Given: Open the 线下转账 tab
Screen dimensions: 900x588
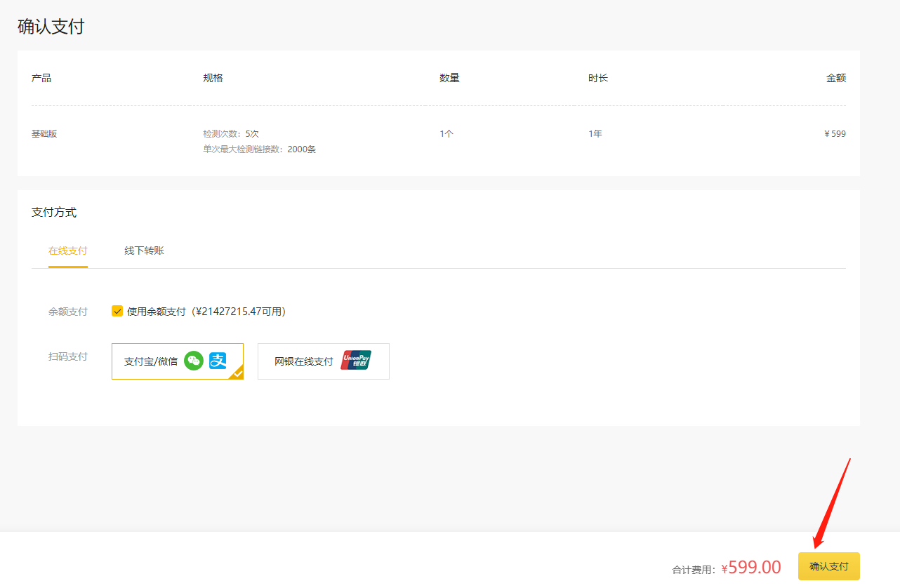Looking at the screenshot, I should tap(144, 250).
